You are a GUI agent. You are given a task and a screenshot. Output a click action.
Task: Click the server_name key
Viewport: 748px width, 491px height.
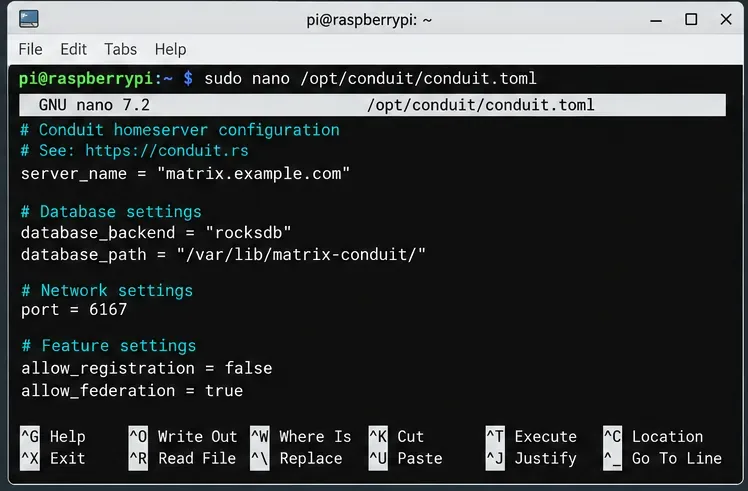(x=74, y=174)
